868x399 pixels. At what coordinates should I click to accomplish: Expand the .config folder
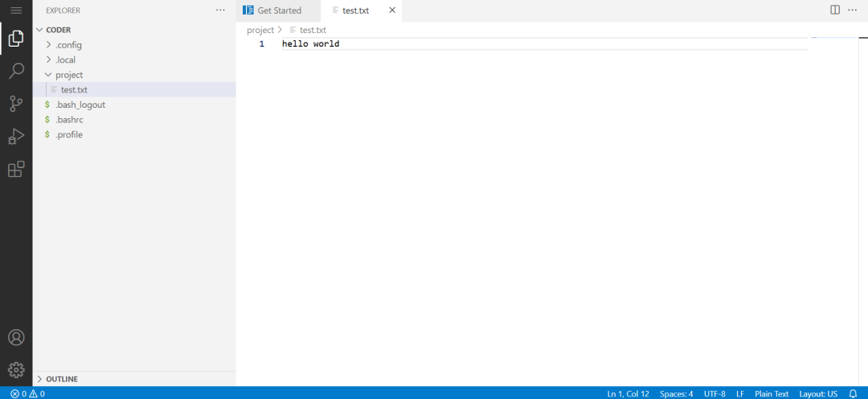[134, 45]
